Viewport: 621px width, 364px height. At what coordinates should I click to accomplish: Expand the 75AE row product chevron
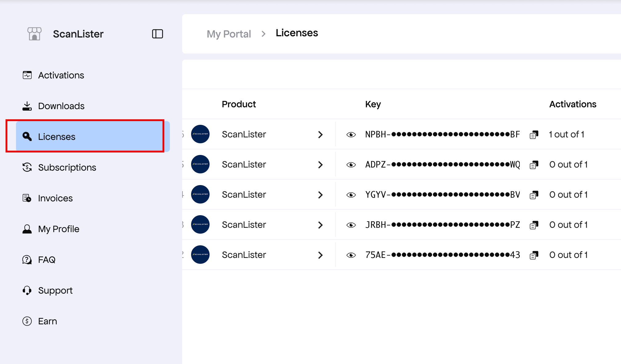click(320, 255)
